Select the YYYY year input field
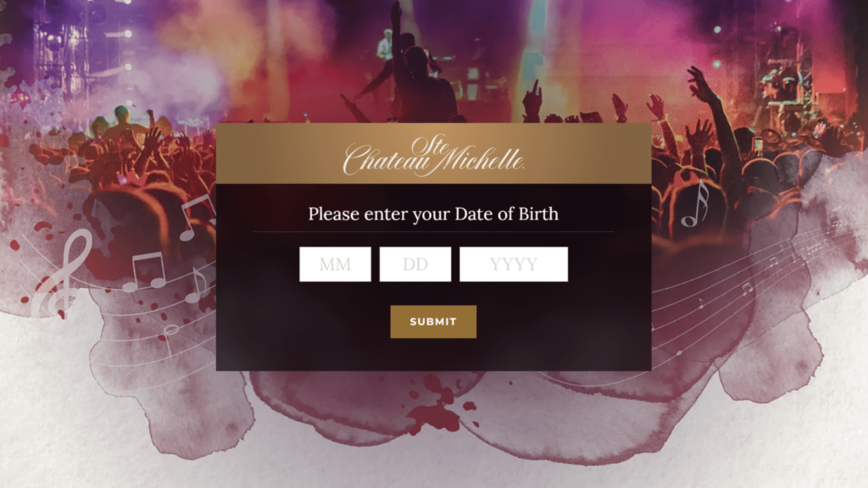The image size is (868, 488). 514,264
